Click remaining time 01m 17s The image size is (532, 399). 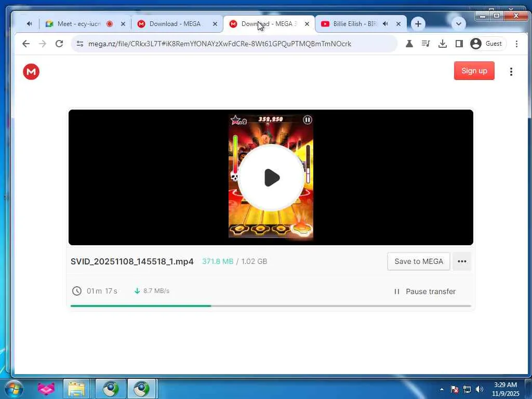tap(102, 291)
